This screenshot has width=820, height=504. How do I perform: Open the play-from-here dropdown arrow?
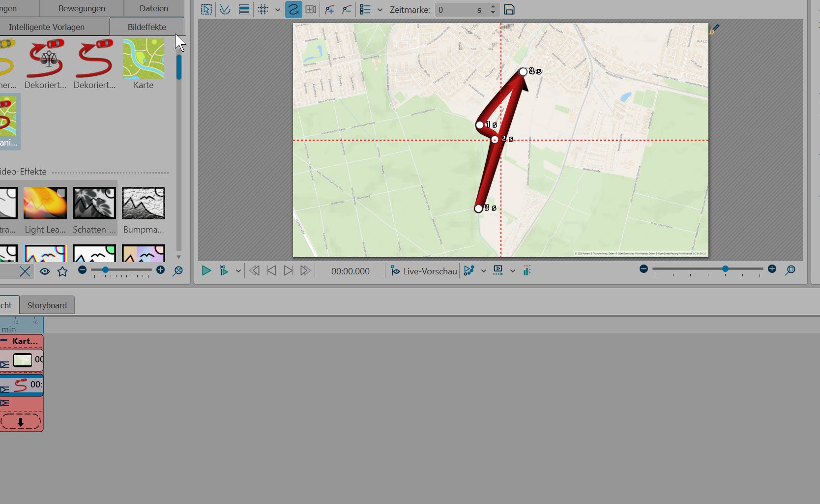(238, 271)
